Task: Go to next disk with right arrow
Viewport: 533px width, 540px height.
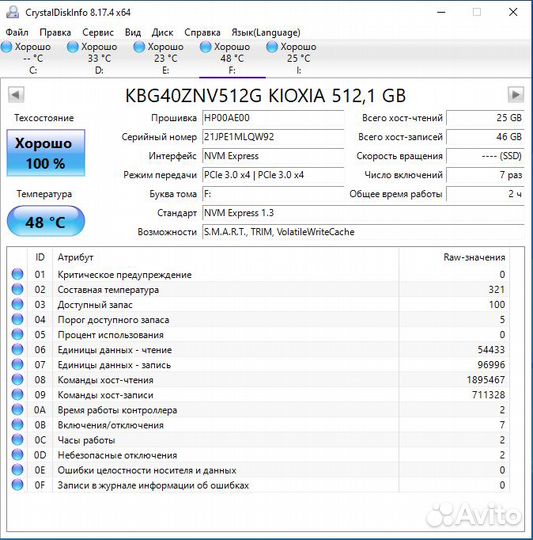Action: pyautogui.click(x=516, y=95)
